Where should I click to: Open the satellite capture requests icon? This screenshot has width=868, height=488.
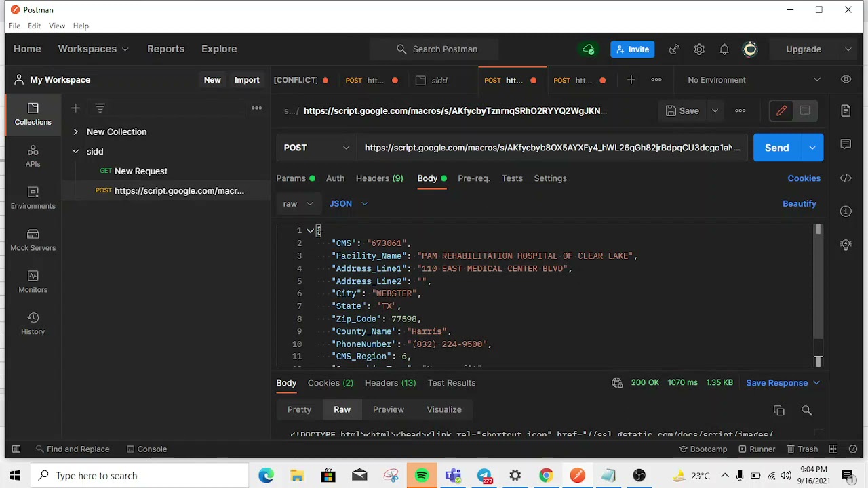click(x=674, y=49)
